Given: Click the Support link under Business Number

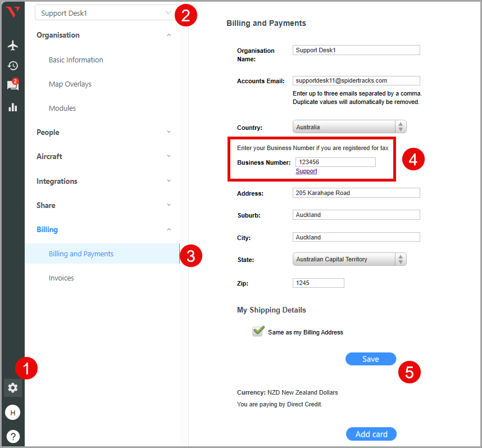Looking at the screenshot, I should tap(306, 171).
